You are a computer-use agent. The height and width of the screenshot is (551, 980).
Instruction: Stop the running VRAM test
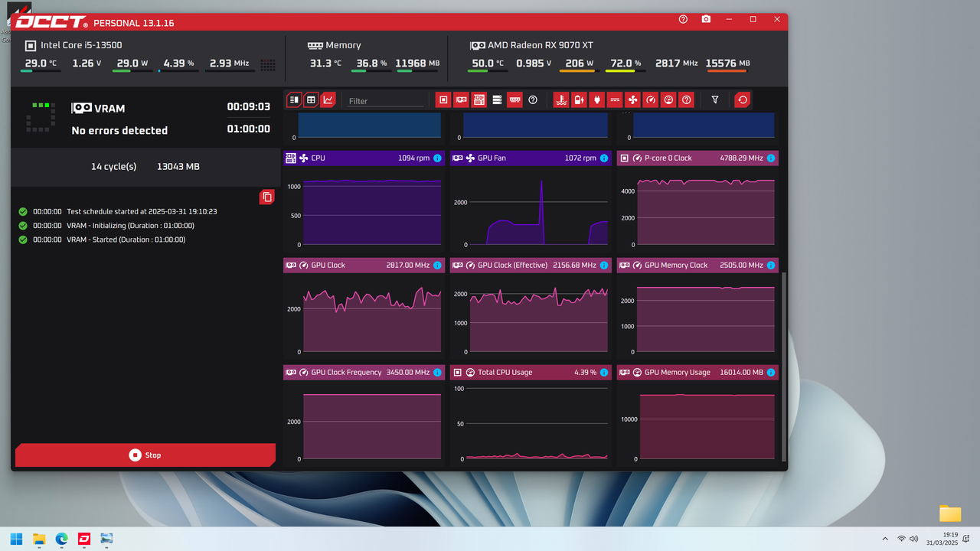click(x=145, y=455)
